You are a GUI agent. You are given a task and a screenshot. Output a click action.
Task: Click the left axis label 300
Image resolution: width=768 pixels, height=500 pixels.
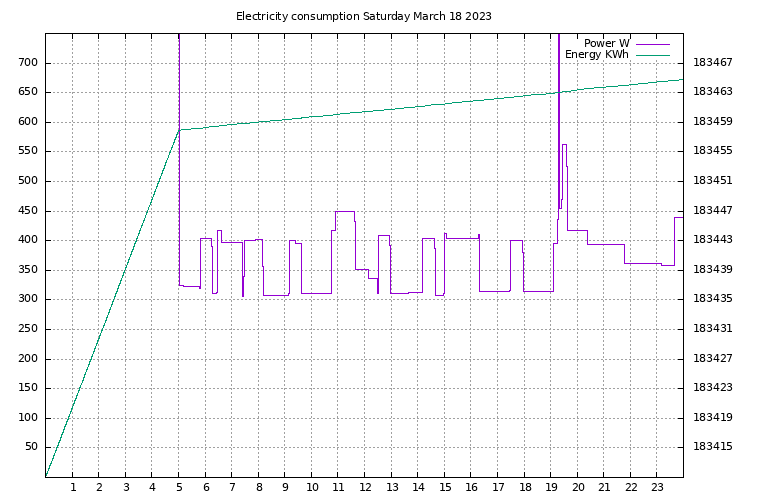pos(28,299)
